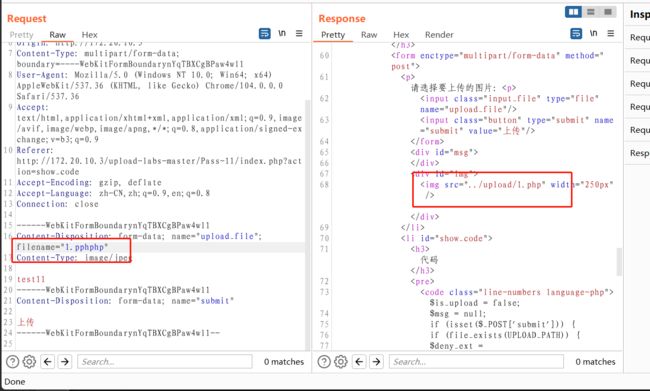650x391 pixels.
Task: Click the filename="1.pphphp" line in request
Action: [62, 247]
